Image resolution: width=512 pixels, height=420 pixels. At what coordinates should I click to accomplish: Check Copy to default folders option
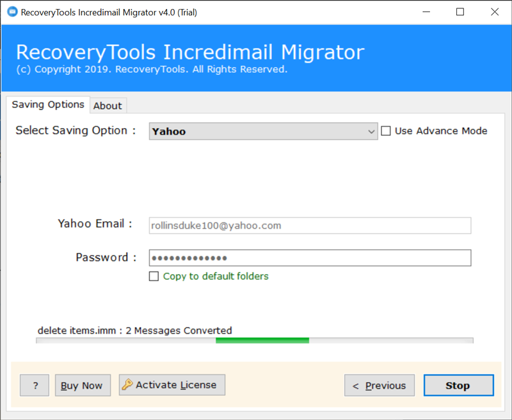154,277
